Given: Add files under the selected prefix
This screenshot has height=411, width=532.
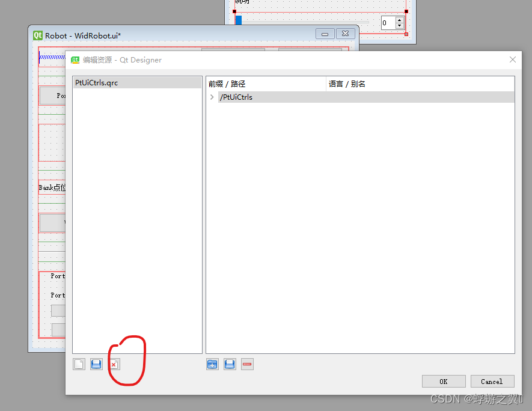Looking at the screenshot, I should point(229,364).
